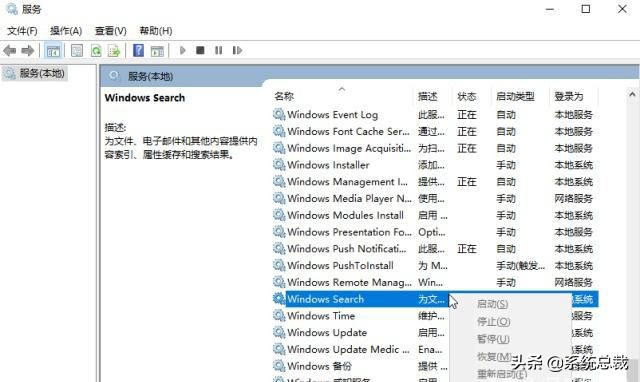This screenshot has height=382, width=640.
Task: Select the Windows Search service name
Action: (325, 299)
